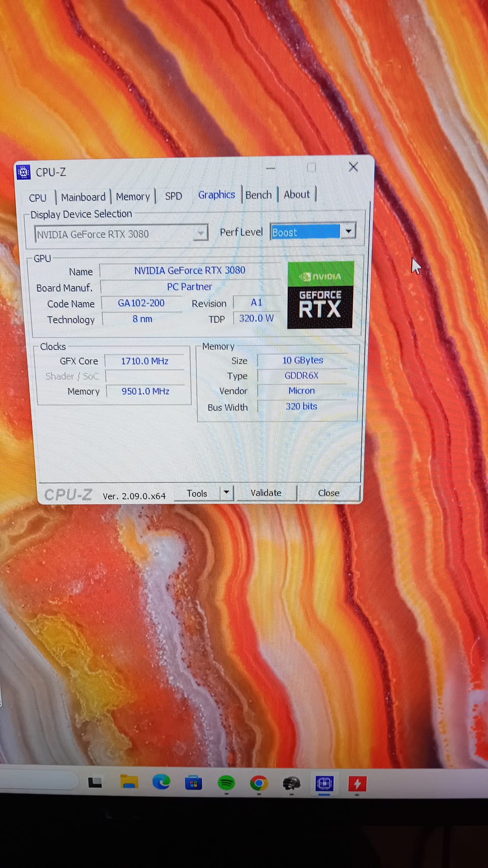Open Microsoft Store taskbar icon

coord(193,783)
